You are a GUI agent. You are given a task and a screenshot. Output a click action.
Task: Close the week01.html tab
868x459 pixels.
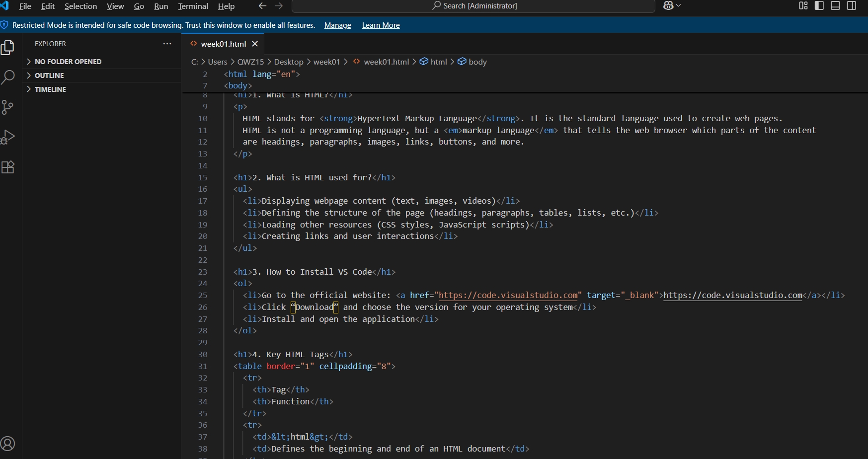coord(255,44)
